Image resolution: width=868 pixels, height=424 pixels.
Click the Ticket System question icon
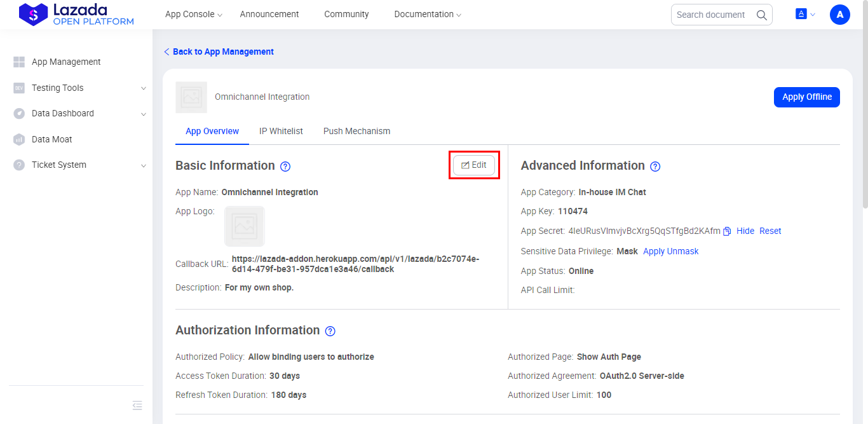coord(19,165)
